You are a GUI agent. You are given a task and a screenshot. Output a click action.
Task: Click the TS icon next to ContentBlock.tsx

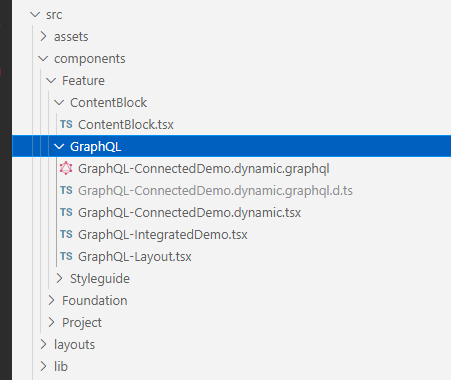66,124
